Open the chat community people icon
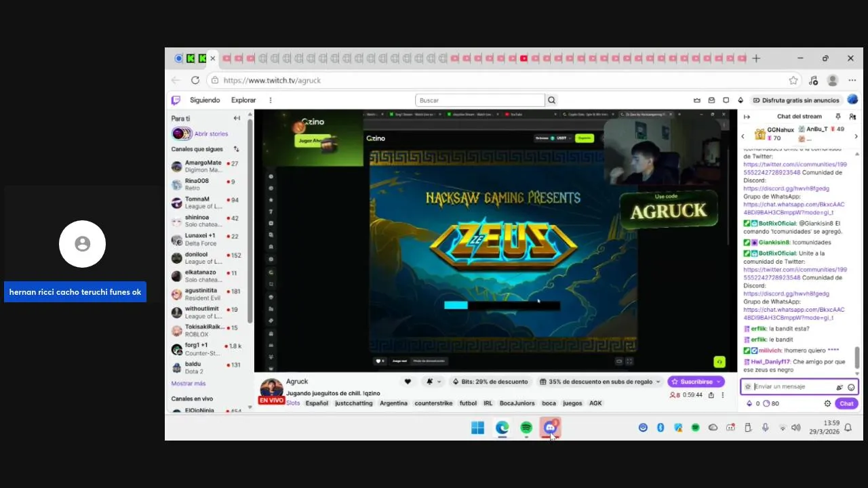Image resolution: width=868 pixels, height=488 pixels. (x=852, y=117)
